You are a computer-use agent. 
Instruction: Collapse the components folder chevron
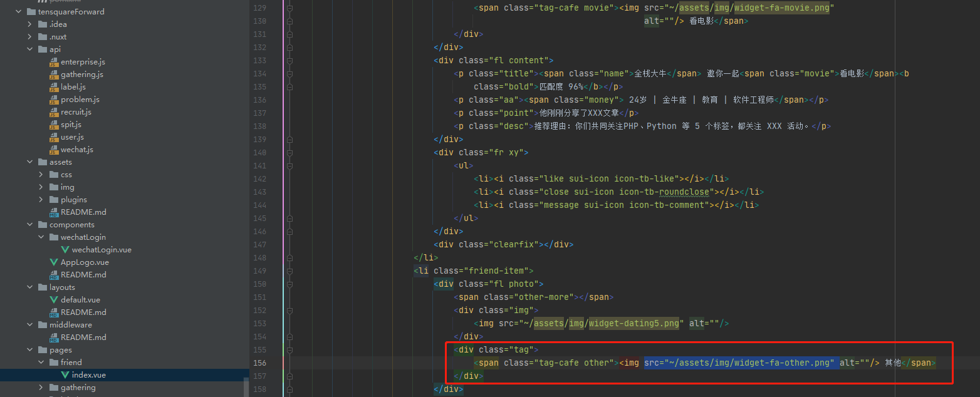click(x=30, y=225)
